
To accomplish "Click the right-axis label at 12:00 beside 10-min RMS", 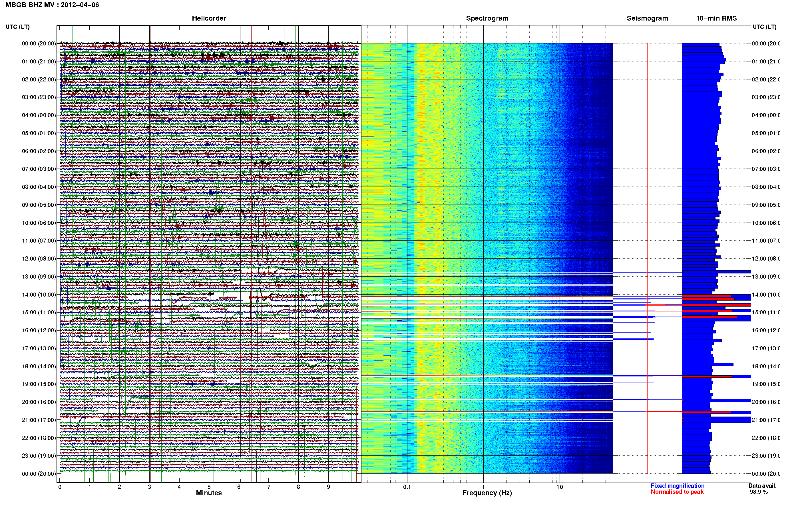I will pos(765,259).
